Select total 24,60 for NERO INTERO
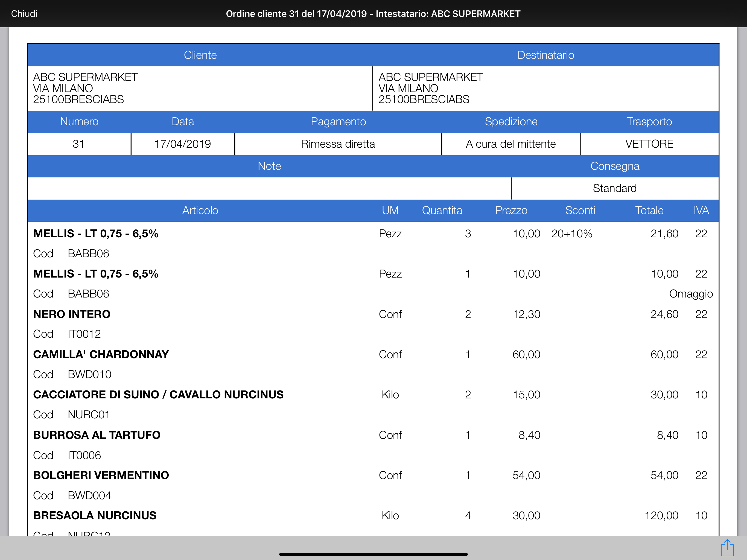This screenshot has width=747, height=560. 664,314
